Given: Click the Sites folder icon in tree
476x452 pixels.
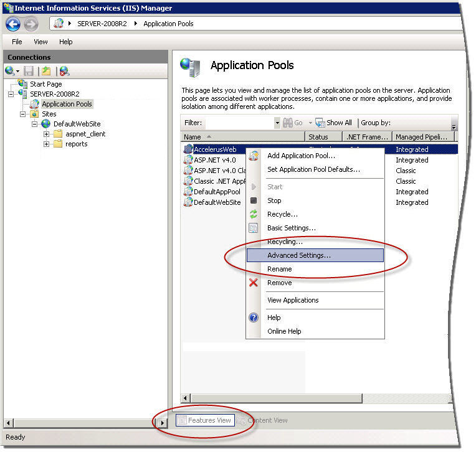Looking at the screenshot, I should [x=34, y=114].
